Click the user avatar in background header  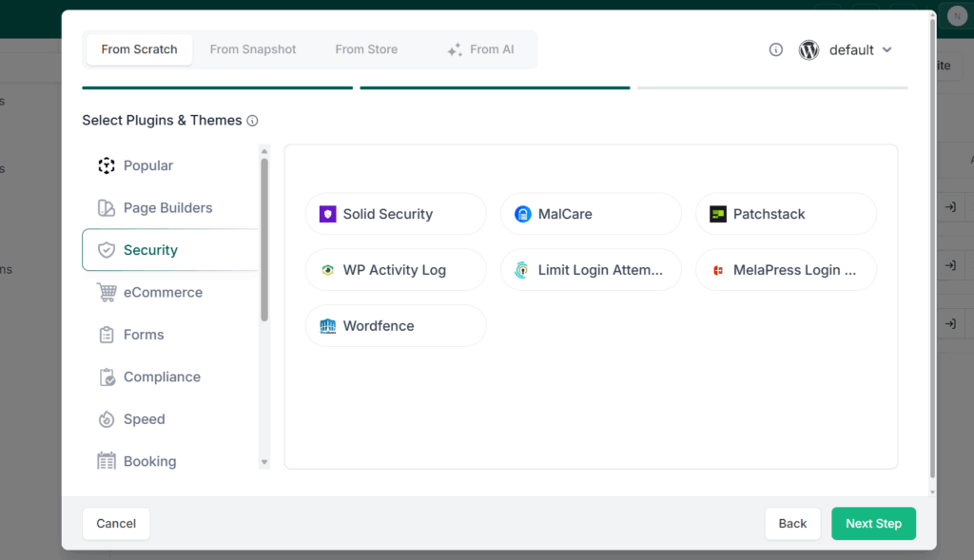tap(957, 16)
